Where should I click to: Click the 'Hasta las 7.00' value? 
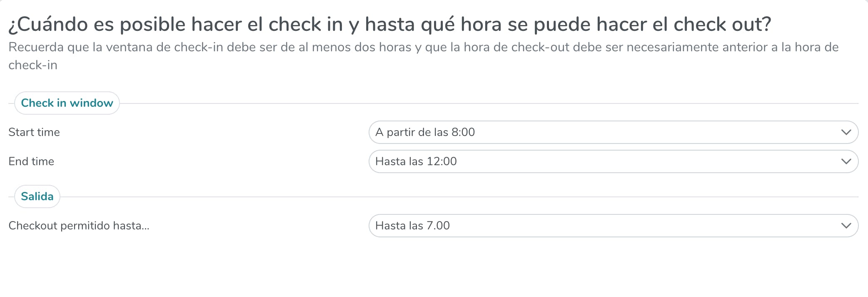(x=412, y=226)
